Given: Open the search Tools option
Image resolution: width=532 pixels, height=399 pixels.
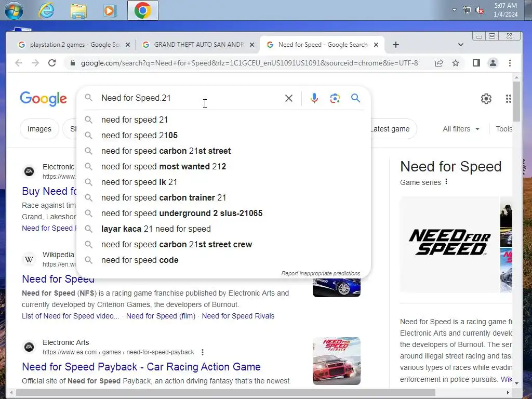Looking at the screenshot, I should pos(504,129).
